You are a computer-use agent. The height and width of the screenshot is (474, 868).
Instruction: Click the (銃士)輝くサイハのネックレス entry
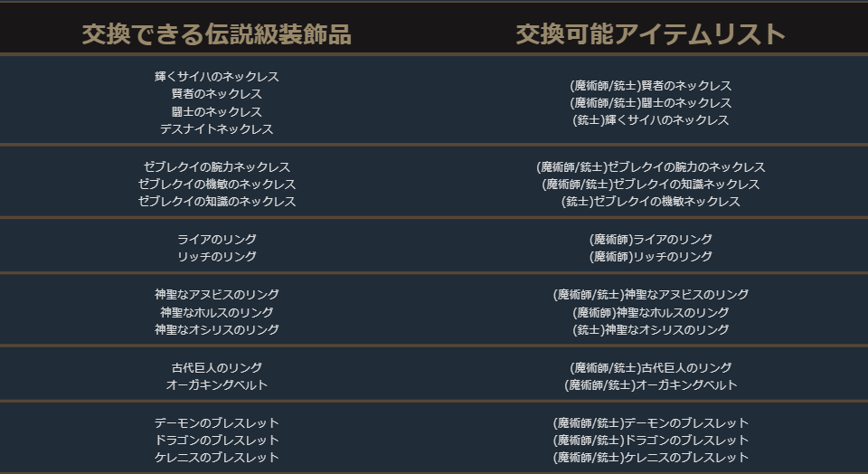650,120
